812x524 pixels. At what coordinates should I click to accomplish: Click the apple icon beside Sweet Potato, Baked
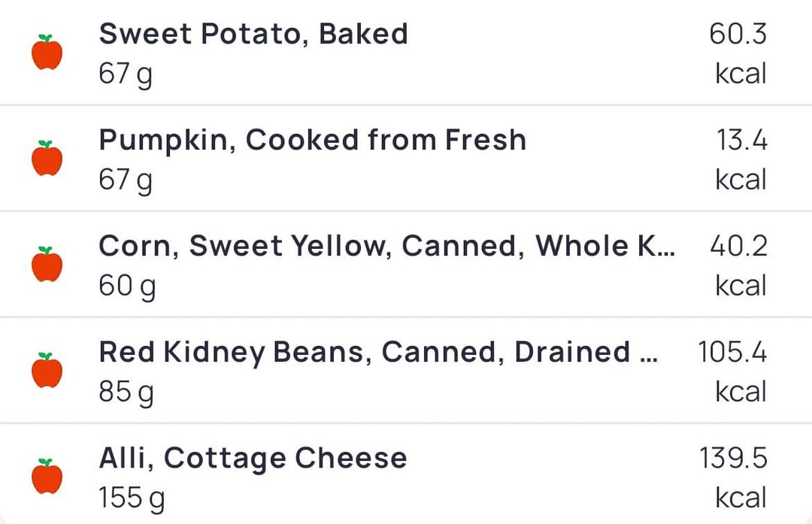[47, 53]
